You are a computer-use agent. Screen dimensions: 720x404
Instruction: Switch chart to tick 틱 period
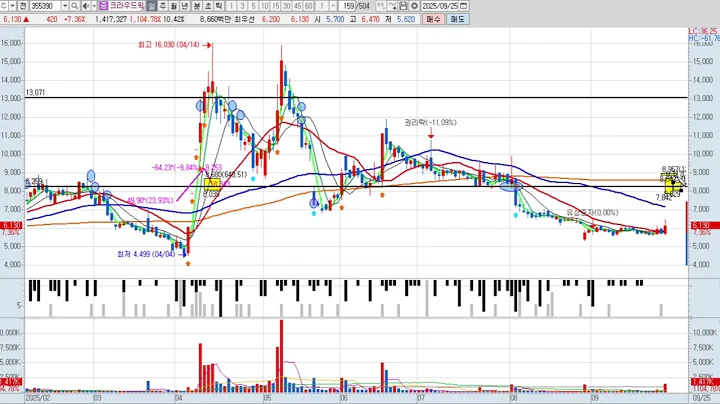tap(219, 6)
